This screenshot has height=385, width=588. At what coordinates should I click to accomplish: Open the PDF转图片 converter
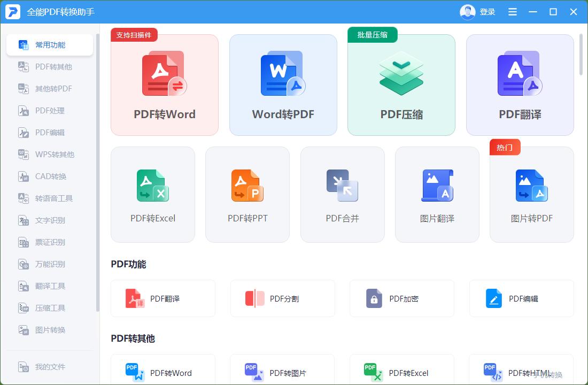coord(282,372)
